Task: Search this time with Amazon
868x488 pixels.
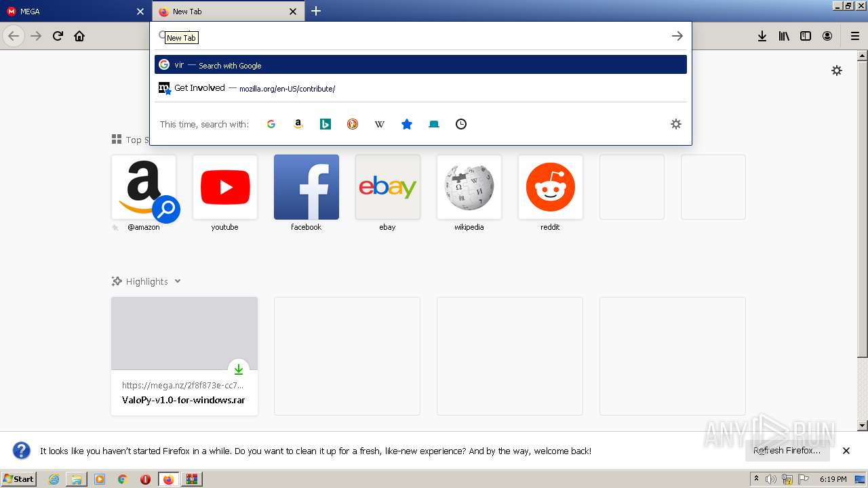Action: point(298,124)
